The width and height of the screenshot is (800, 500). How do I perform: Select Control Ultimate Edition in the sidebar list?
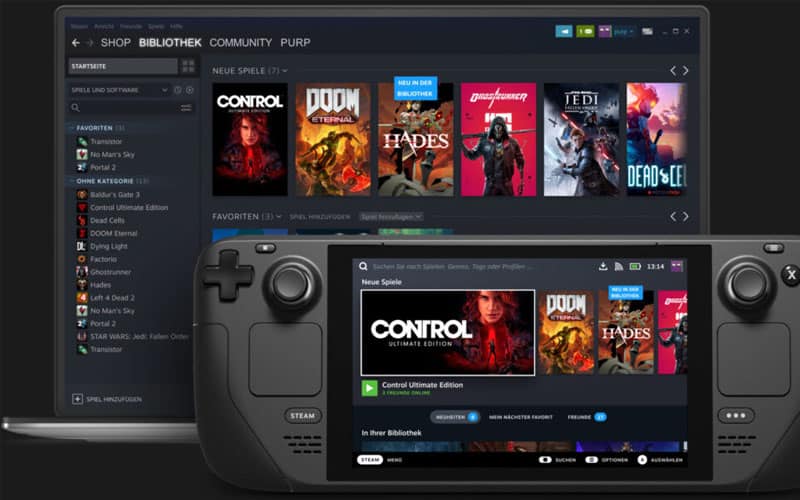129,208
